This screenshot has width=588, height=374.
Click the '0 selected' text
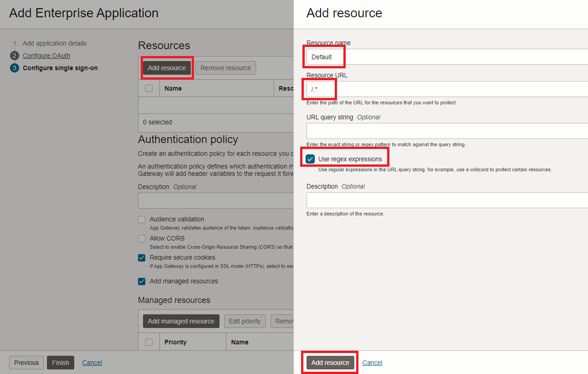point(158,122)
